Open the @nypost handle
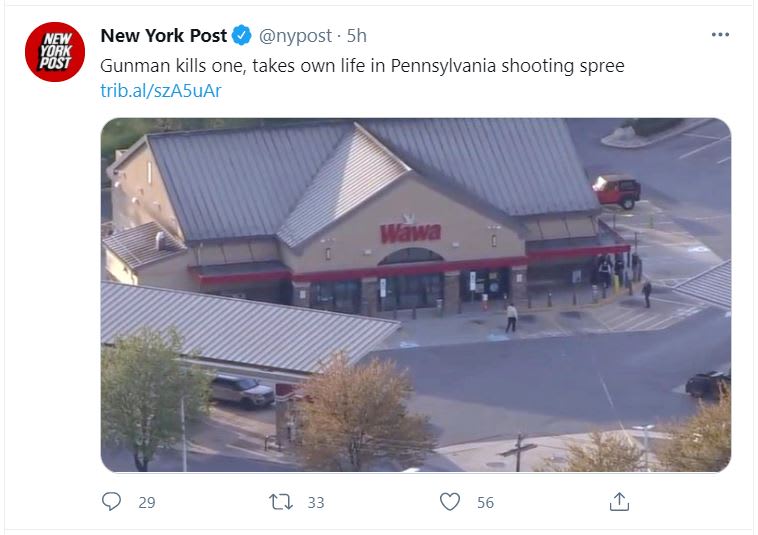The width and height of the screenshot is (758, 535). (295, 36)
